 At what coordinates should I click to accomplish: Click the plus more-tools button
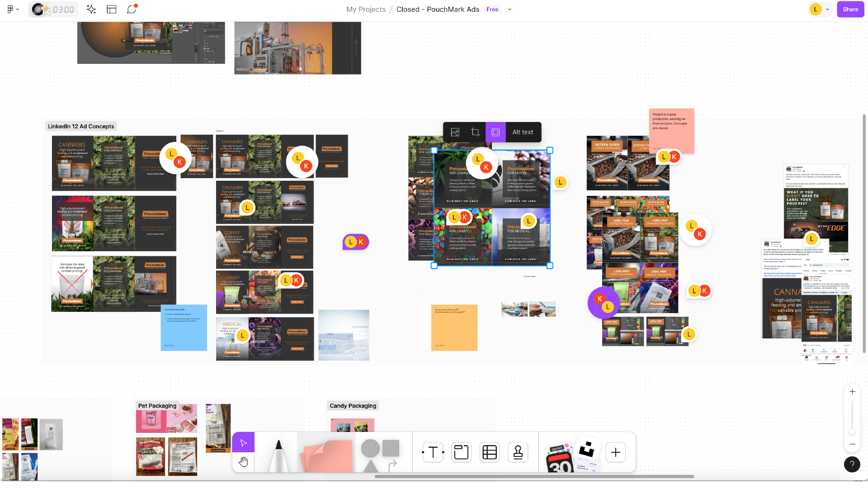[x=616, y=452]
